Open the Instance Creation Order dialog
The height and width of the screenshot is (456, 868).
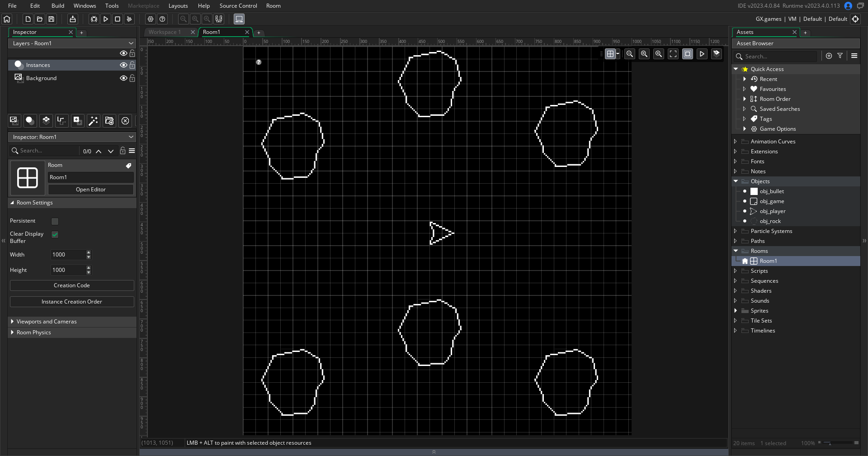coord(72,301)
